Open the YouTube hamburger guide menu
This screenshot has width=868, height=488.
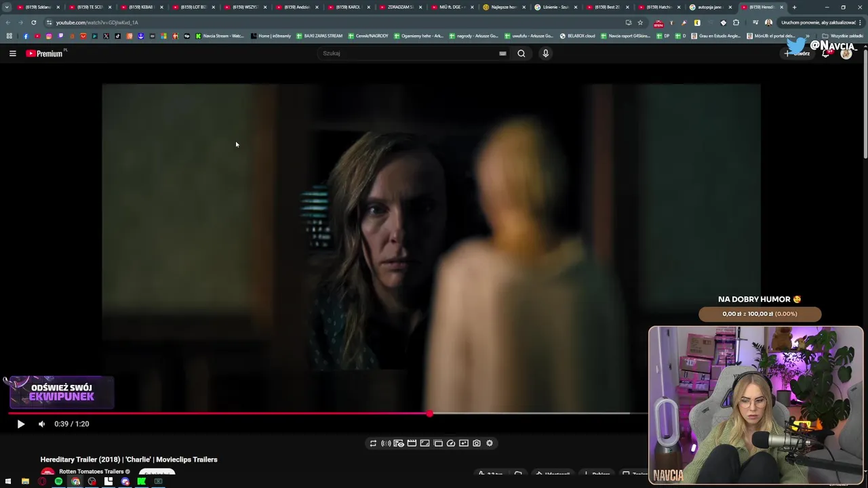tap(12, 54)
